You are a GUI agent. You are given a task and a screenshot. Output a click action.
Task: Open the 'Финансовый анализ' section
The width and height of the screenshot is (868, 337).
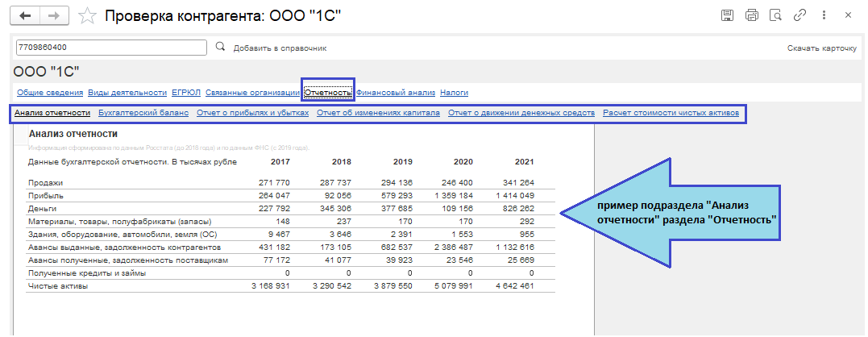[396, 93]
